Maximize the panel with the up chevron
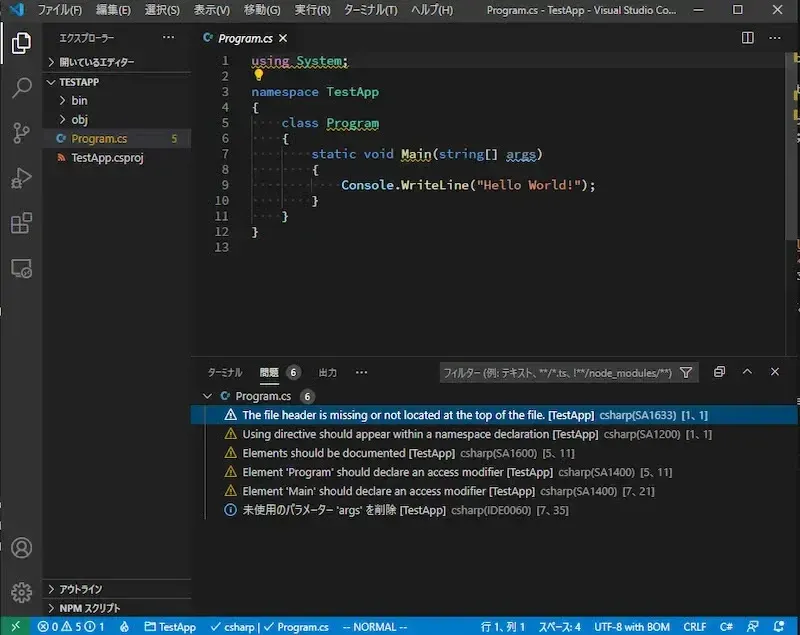 (746, 372)
